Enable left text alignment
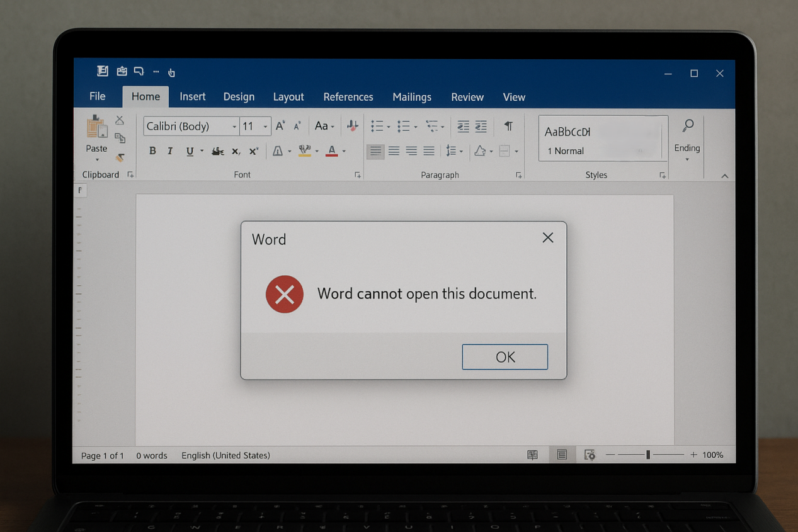The image size is (798, 532). pyautogui.click(x=375, y=151)
